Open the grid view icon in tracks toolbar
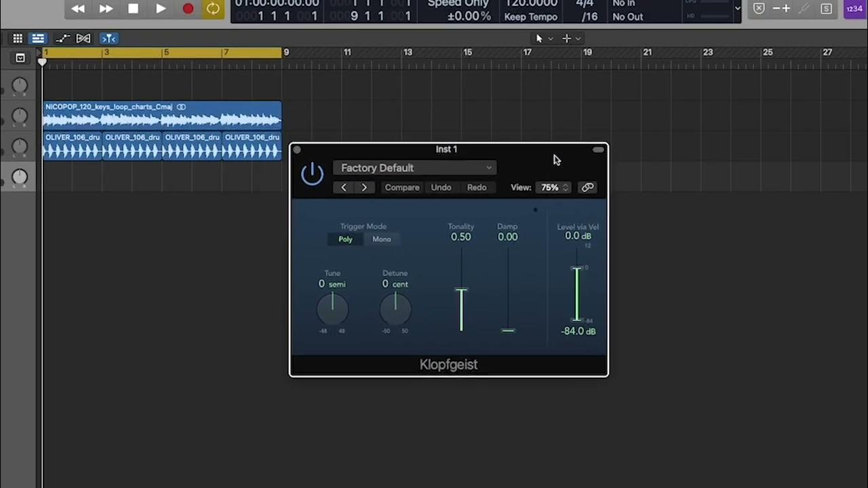Screen dimensions: 868x488 [18, 39]
